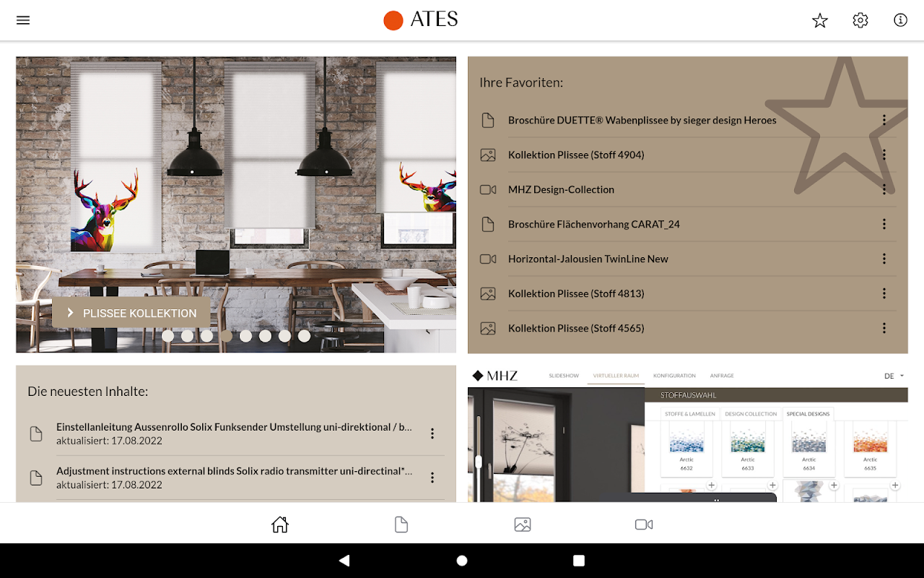Image resolution: width=924 pixels, height=578 pixels.
Task: Open settings with the gear icon
Action: [x=860, y=20]
